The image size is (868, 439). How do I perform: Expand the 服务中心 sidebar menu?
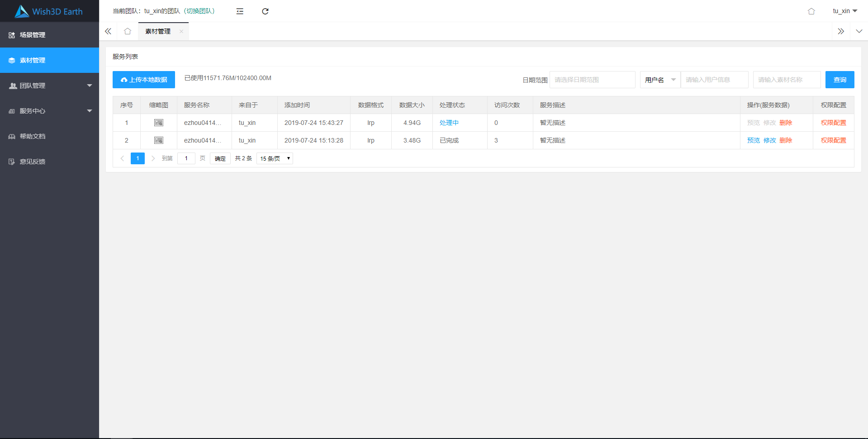coord(49,111)
